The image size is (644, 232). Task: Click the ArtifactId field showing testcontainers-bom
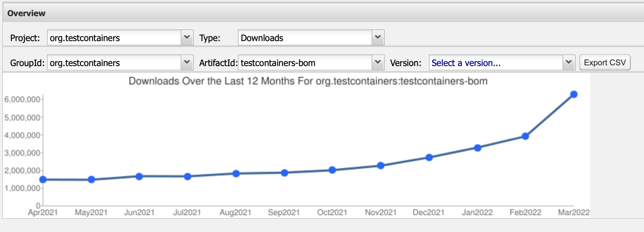[x=305, y=62]
